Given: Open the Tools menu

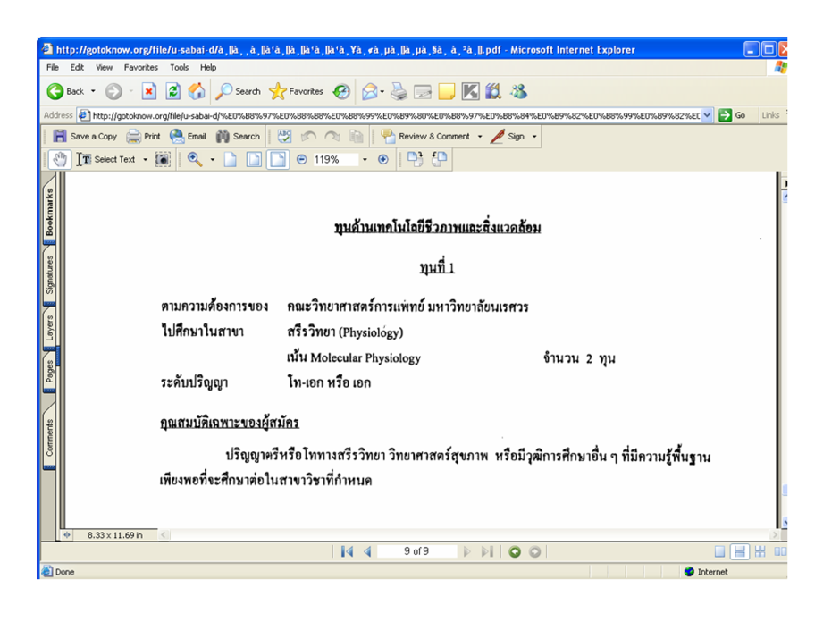Looking at the screenshot, I should click(179, 68).
